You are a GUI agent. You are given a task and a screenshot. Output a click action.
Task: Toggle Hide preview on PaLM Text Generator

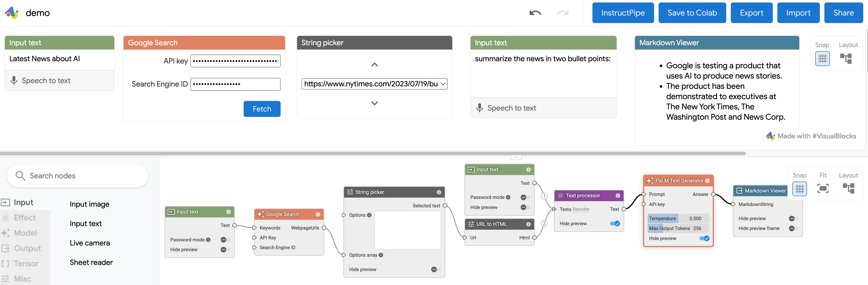[704, 238]
